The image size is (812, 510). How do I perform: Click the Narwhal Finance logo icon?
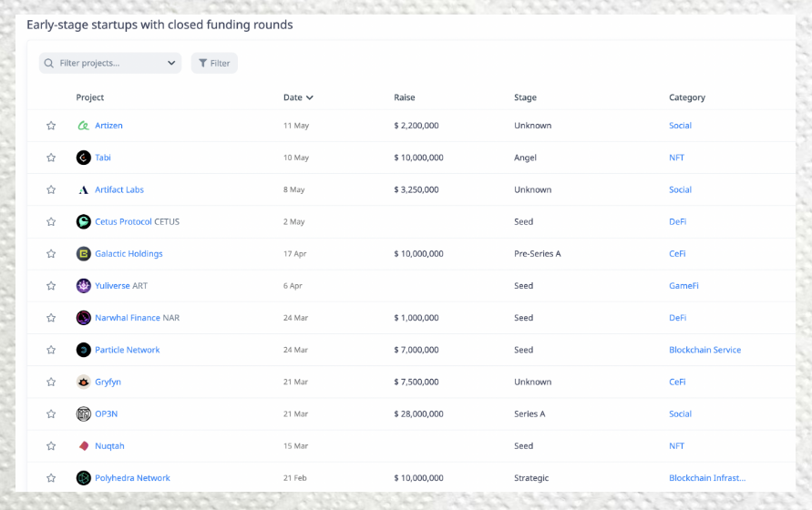[83, 318]
